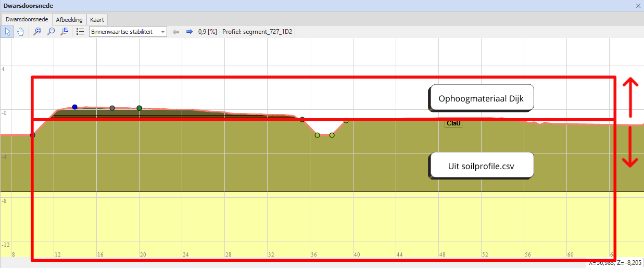Click the zoom in magnifier
Image resolution: width=644 pixels, height=268 pixels.
pos(37,32)
